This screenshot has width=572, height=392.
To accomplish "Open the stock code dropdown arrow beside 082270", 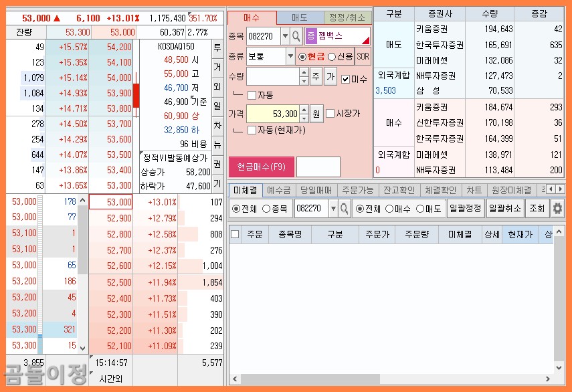I will click(285, 36).
